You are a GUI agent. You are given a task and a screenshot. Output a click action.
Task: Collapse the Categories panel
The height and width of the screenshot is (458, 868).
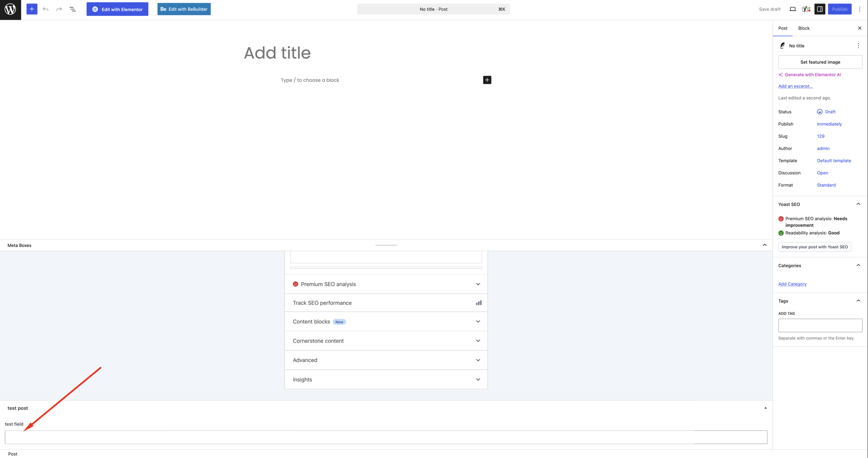click(x=858, y=265)
